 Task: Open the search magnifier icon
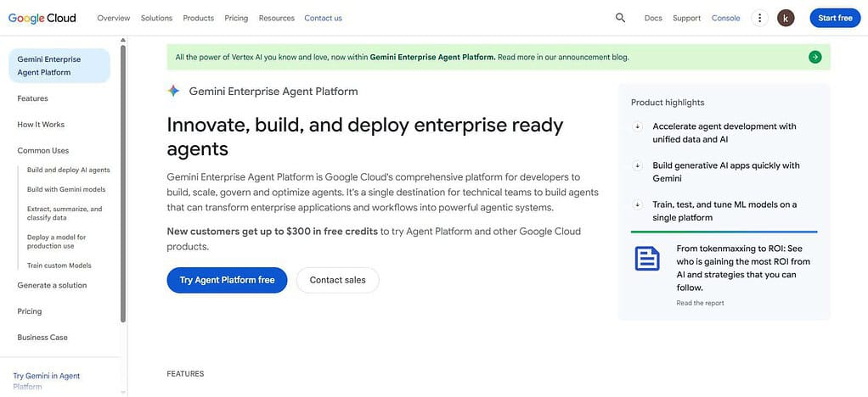tap(620, 18)
